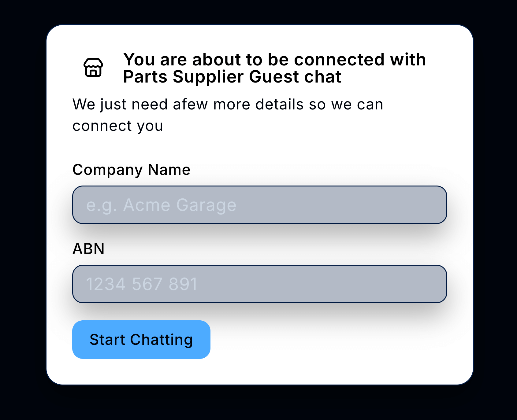Screen dimensions: 517x420
Task: Click the blue Start Chatting area
Action: (x=141, y=339)
